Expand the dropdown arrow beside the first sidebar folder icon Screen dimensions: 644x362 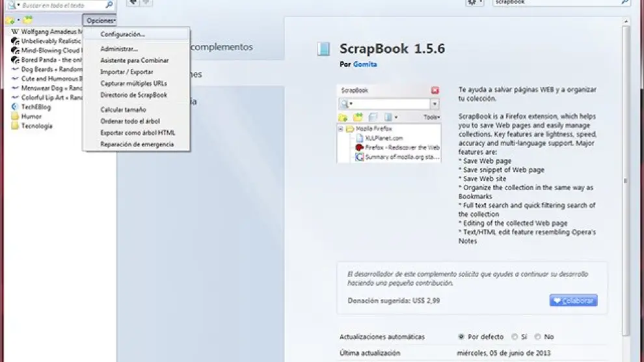18,21
